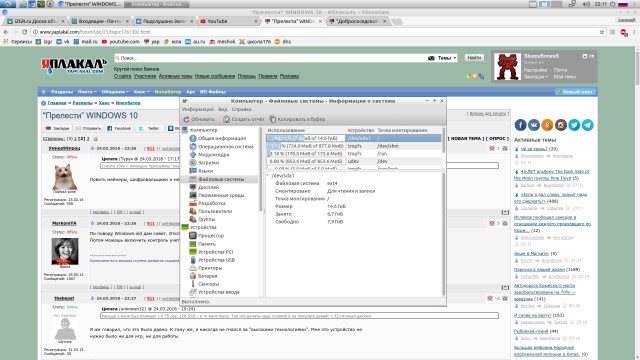The width and height of the screenshot is (640, 360).
Task: Click the Обновить refresh icon in system info toolbar
Action: coord(187,119)
